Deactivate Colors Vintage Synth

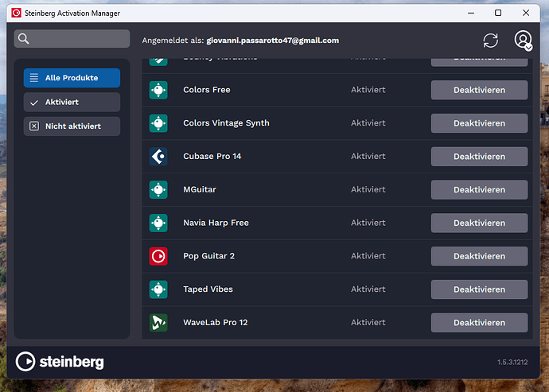click(479, 123)
